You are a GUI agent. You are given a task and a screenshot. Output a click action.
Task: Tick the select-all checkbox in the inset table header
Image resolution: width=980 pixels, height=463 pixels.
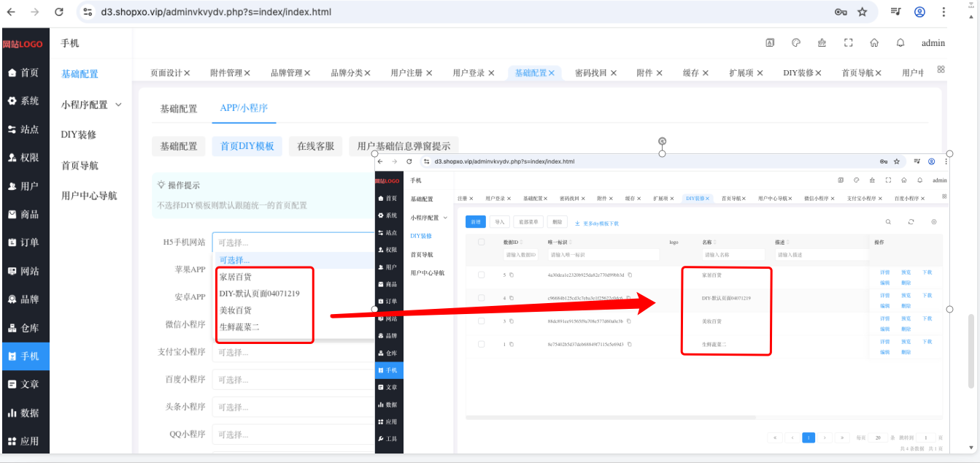coord(481,242)
